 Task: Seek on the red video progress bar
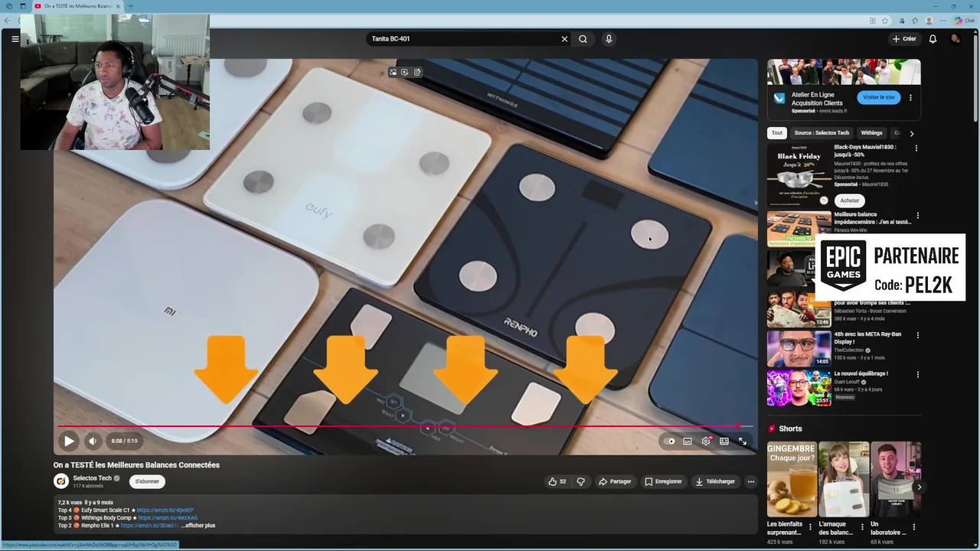tap(405, 426)
